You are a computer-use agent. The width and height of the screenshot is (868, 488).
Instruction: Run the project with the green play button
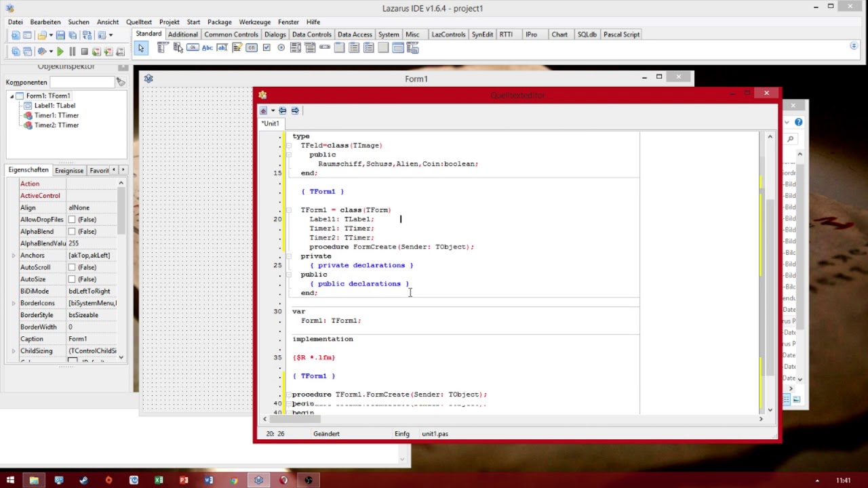pos(60,52)
